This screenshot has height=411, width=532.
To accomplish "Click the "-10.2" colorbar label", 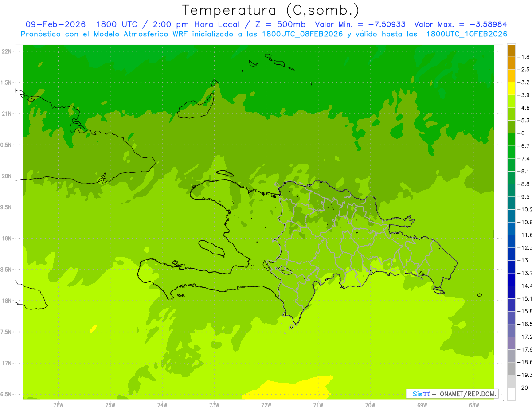I will point(524,210).
